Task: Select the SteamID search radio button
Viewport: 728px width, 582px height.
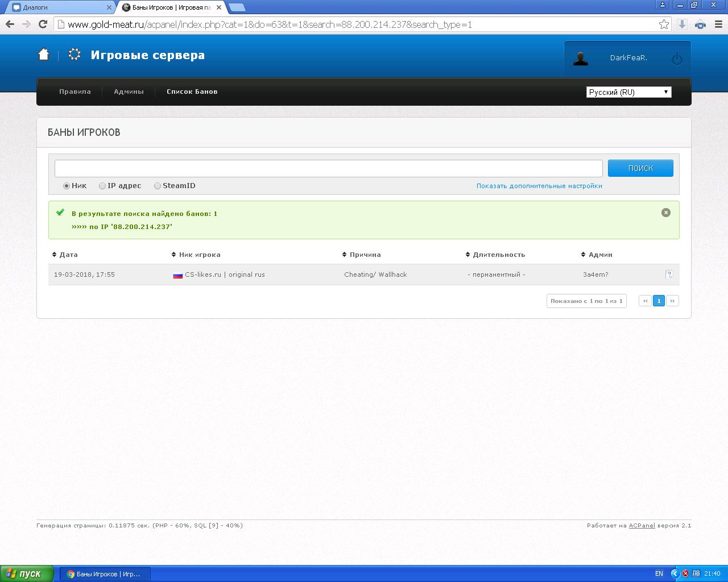Action: click(x=158, y=186)
